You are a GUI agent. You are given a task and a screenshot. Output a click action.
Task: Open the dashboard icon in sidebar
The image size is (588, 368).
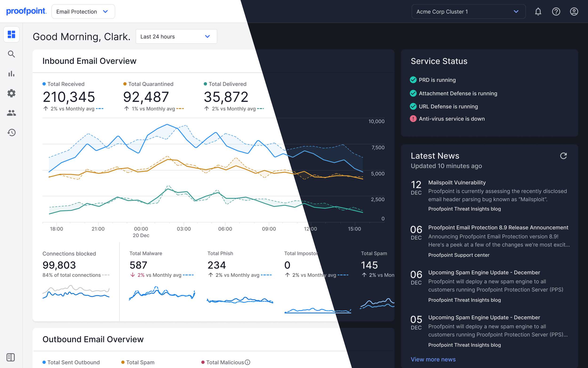click(x=12, y=34)
